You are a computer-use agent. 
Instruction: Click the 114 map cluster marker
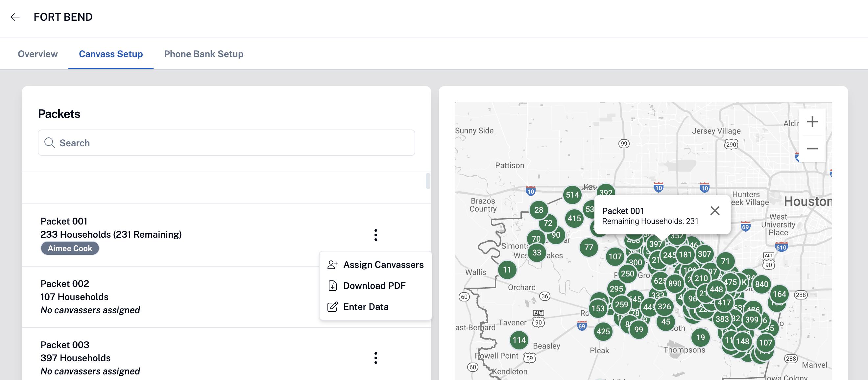click(519, 340)
